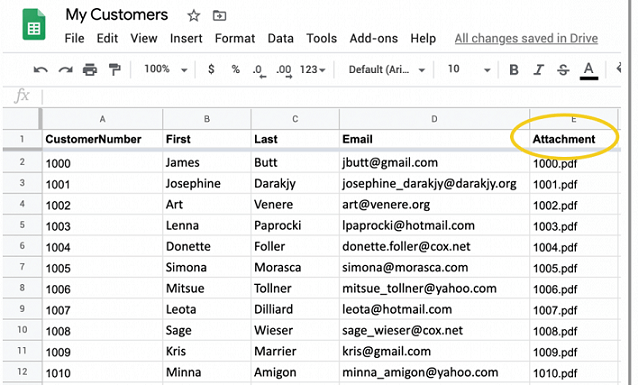Click the First header cell
Viewport: 638px width, 385px height.
207,139
